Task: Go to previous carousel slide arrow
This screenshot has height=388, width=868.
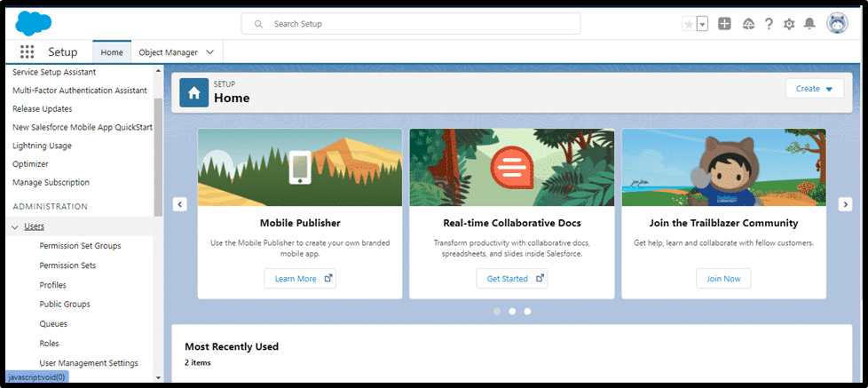Action: click(x=180, y=204)
